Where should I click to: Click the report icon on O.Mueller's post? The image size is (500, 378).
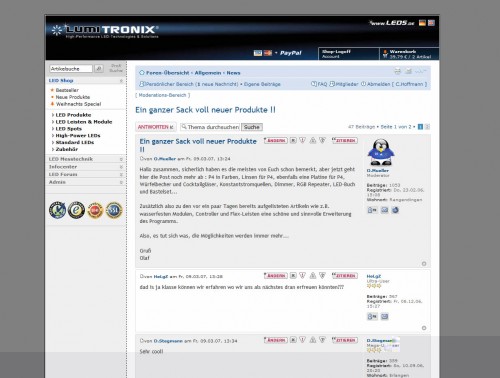302,140
